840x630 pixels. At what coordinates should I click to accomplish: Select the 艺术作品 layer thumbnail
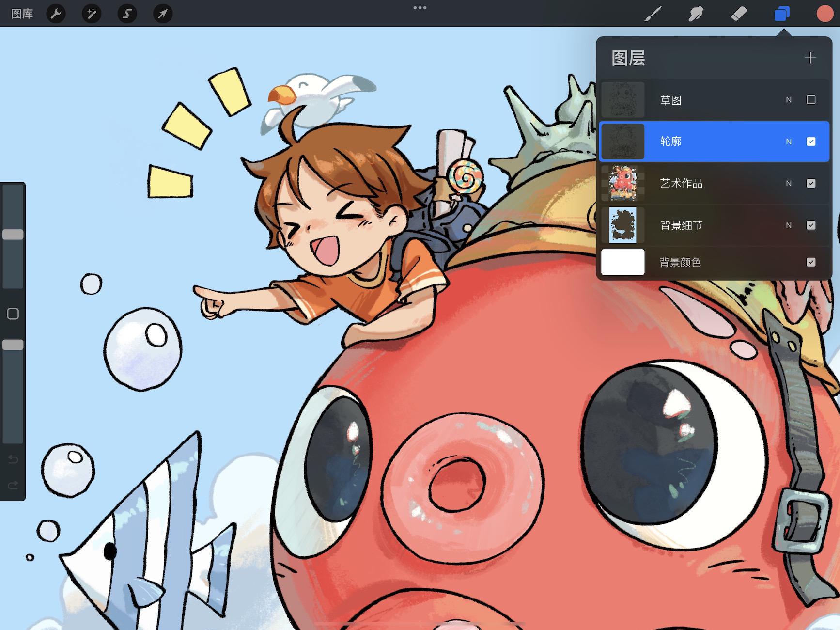[x=623, y=183]
